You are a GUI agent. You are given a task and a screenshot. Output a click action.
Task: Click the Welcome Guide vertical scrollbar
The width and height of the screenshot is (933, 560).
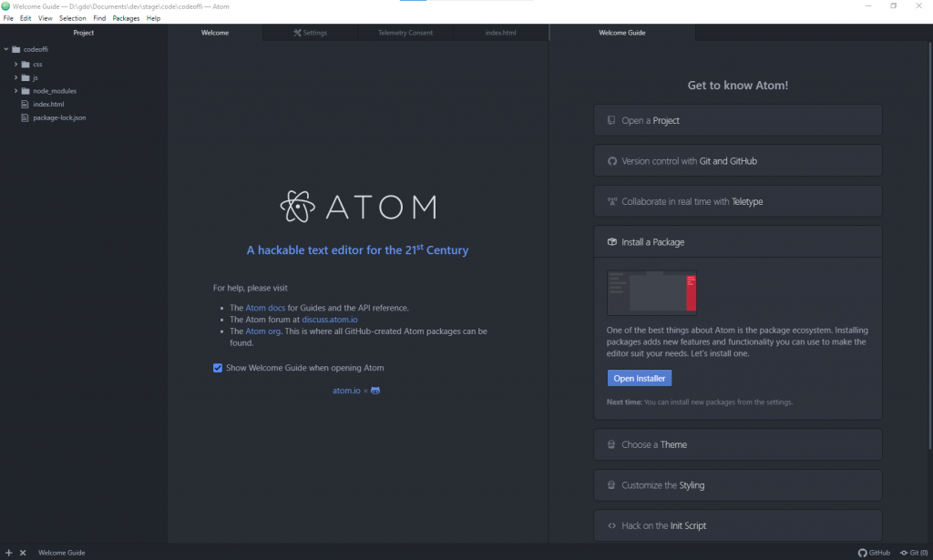pos(930,246)
